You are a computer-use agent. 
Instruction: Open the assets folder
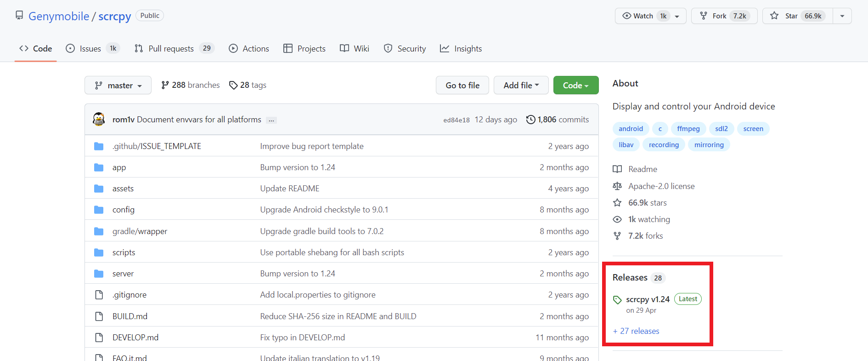click(x=123, y=189)
